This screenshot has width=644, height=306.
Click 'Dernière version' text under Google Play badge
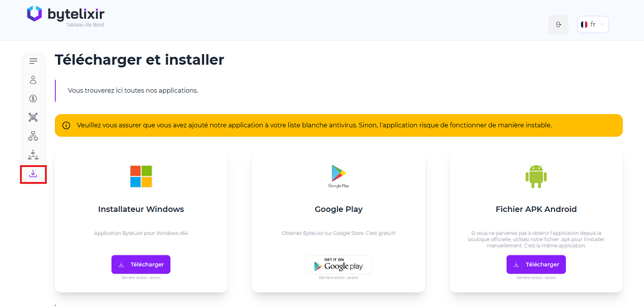[x=338, y=278]
